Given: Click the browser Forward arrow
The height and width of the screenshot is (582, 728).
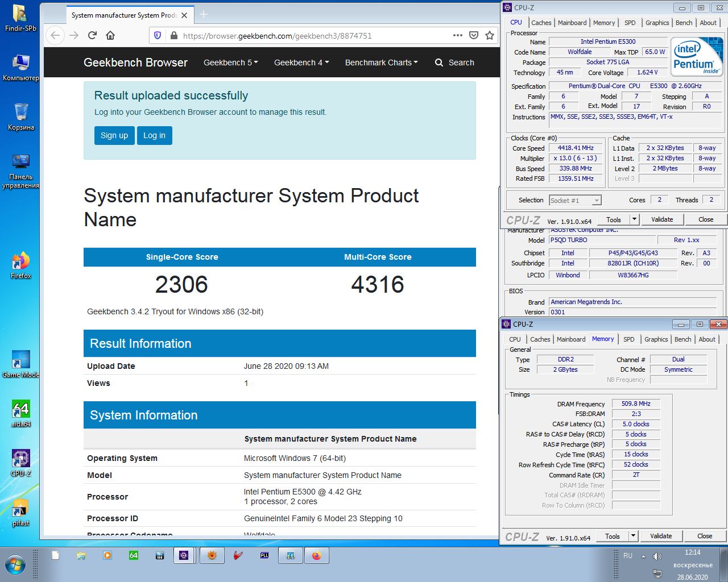Looking at the screenshot, I should tap(74, 35).
